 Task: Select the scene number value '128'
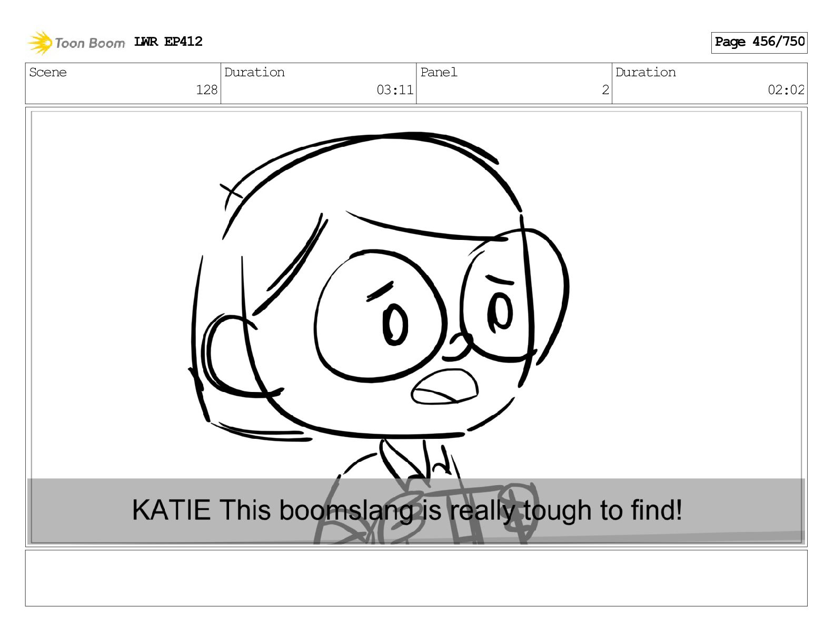[206, 90]
